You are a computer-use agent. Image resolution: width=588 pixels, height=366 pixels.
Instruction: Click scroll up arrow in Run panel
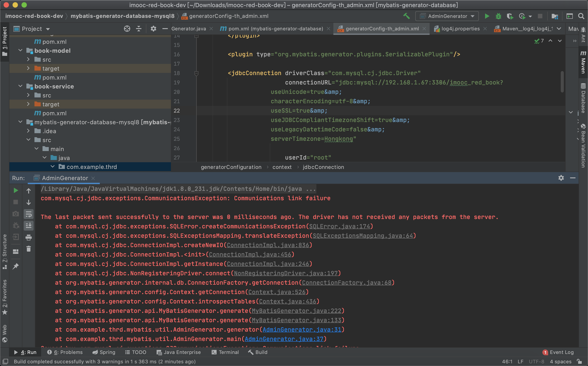pos(29,191)
